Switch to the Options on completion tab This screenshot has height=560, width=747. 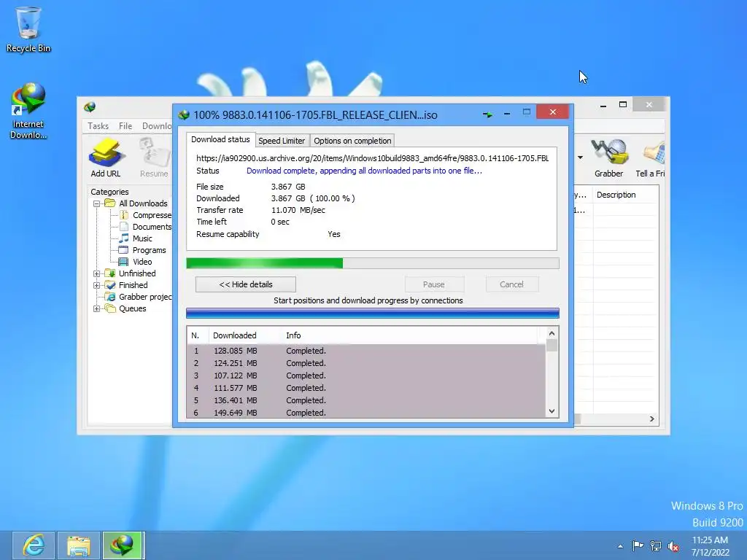(352, 141)
